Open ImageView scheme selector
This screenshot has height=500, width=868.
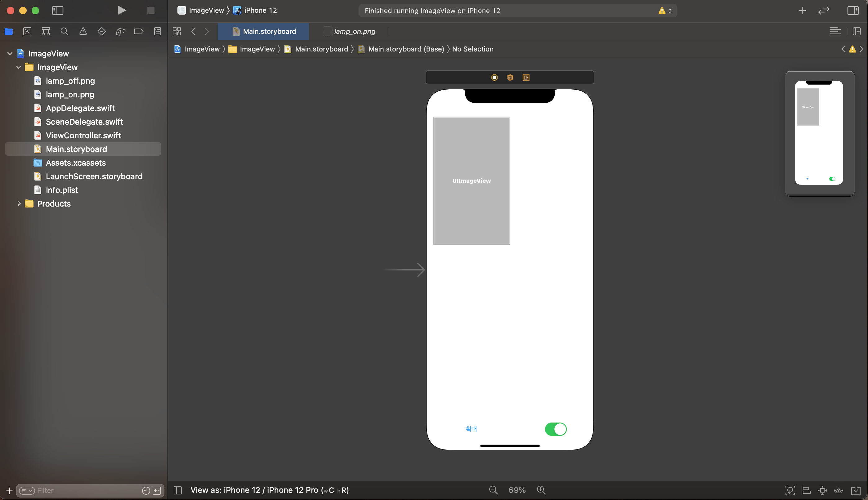200,11
